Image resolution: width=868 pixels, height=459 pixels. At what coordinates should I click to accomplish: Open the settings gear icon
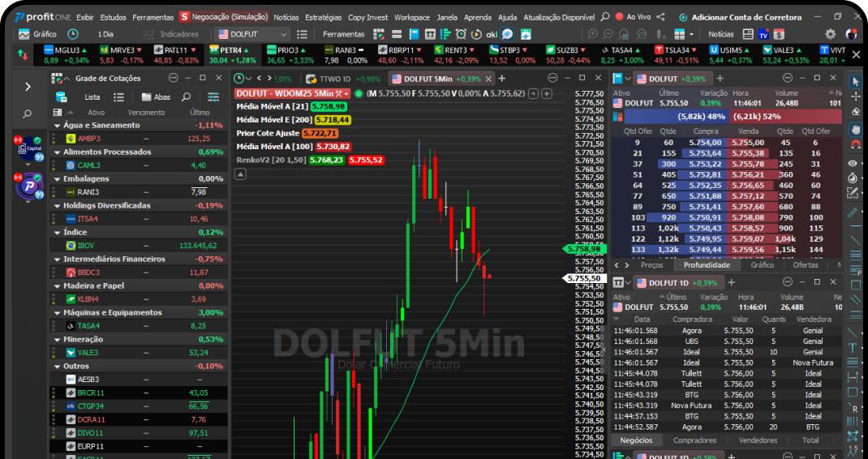tap(831, 34)
